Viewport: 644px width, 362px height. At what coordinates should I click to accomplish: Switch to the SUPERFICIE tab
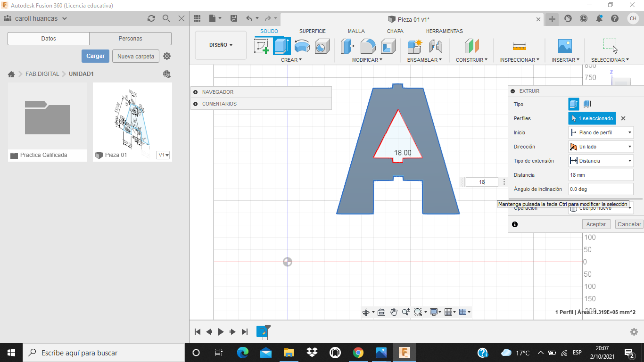[313, 31]
